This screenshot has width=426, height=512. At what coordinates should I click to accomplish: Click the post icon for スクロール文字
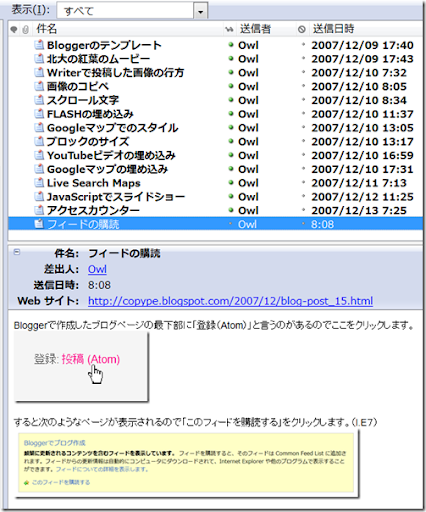(39, 100)
